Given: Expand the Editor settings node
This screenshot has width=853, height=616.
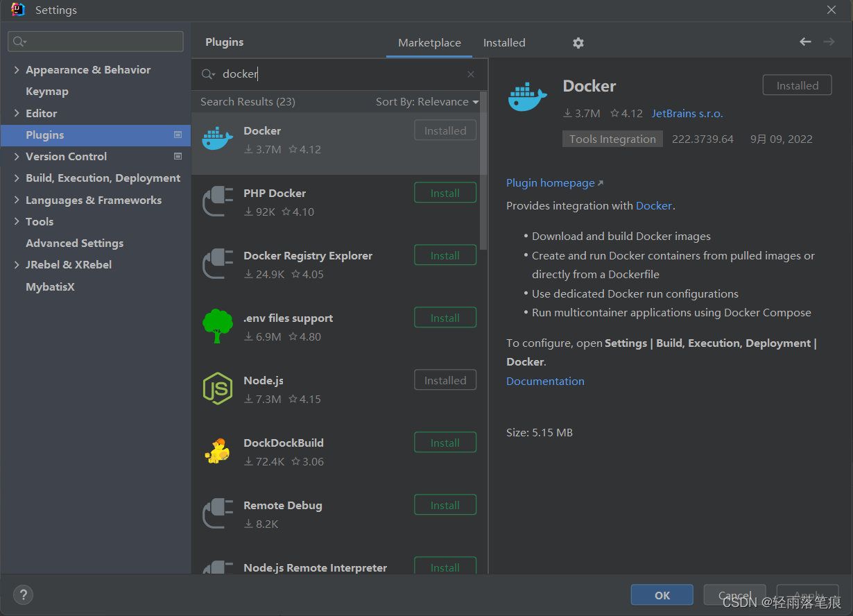Looking at the screenshot, I should pyautogui.click(x=17, y=113).
